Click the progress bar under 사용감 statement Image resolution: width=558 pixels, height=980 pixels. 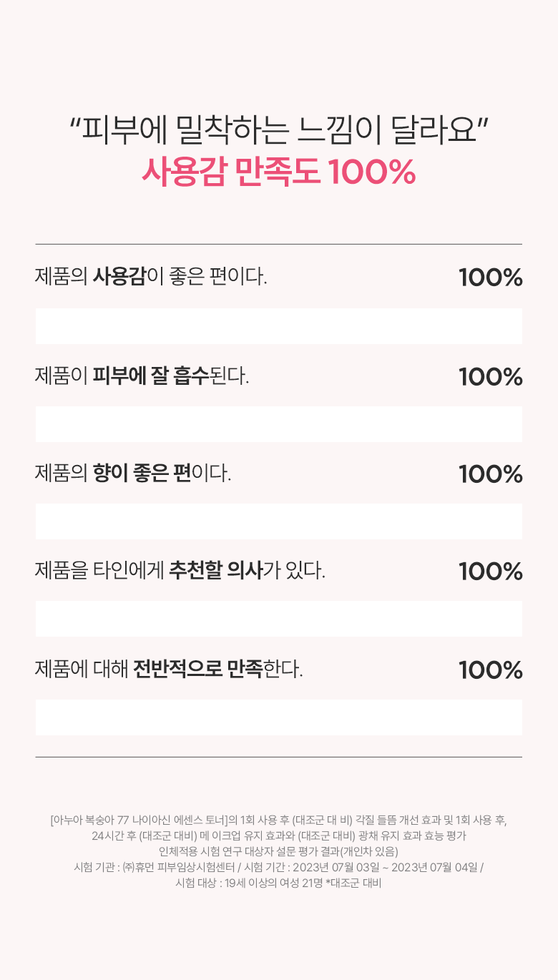click(x=279, y=326)
